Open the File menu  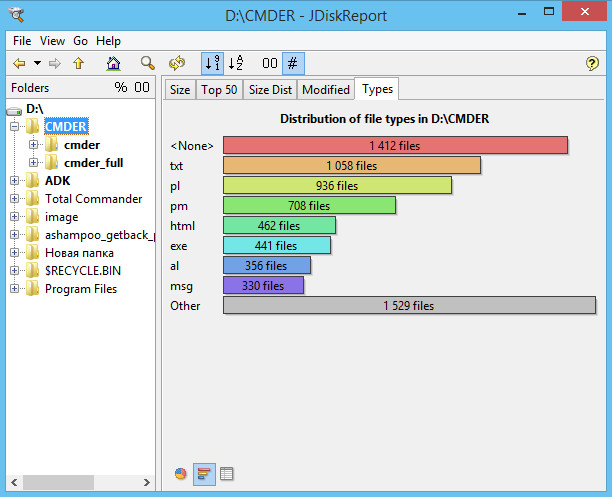click(22, 41)
